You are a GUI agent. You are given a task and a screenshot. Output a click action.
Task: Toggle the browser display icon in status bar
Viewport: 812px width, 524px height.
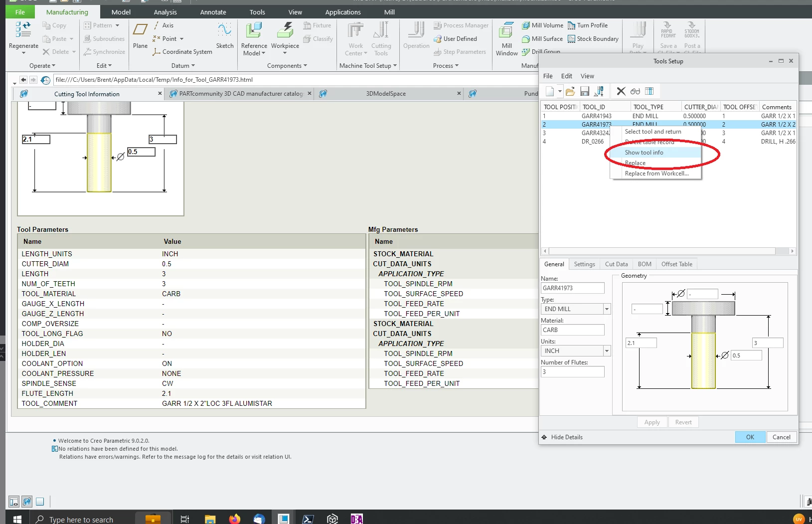coord(27,502)
